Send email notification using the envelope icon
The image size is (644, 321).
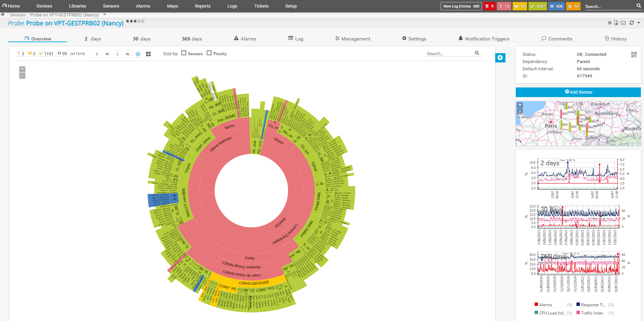pyautogui.click(x=623, y=23)
